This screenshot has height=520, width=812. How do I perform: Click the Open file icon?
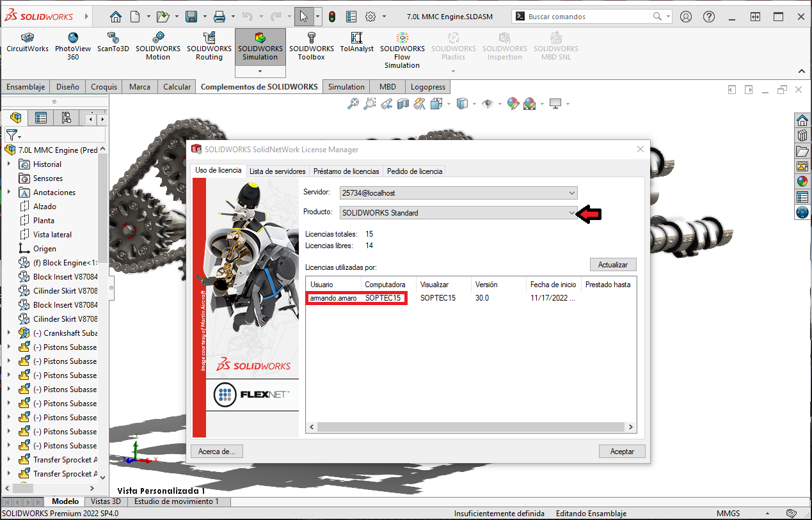tap(163, 17)
